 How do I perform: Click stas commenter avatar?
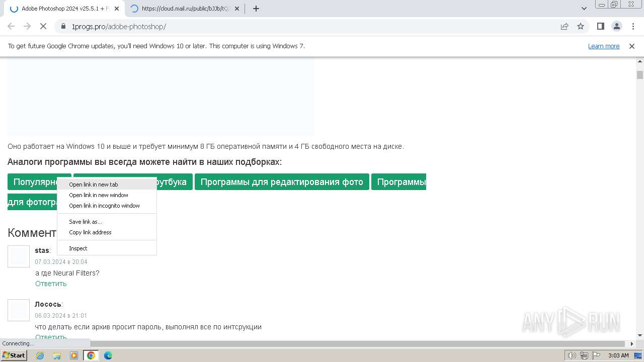pyautogui.click(x=19, y=256)
